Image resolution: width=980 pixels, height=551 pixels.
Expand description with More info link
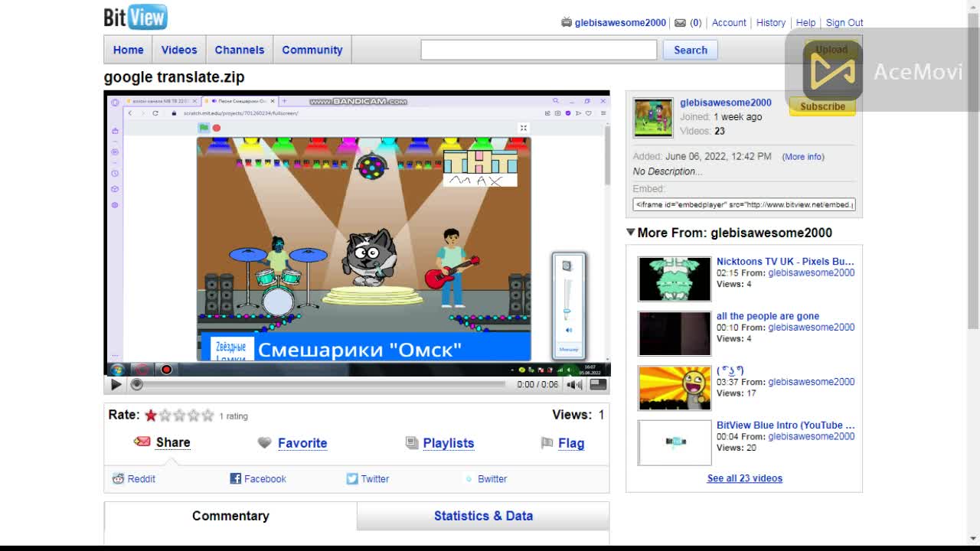[x=803, y=157]
